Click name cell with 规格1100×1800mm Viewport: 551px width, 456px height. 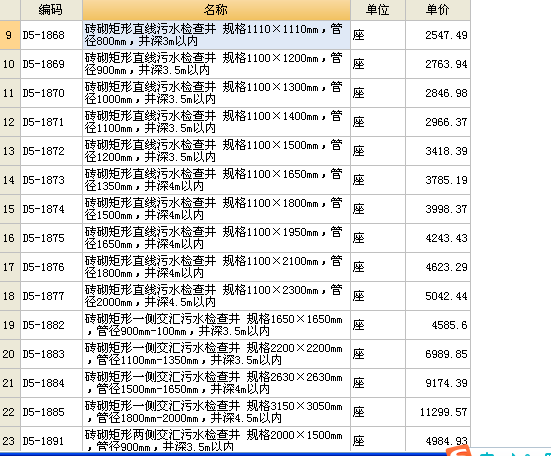click(216, 209)
